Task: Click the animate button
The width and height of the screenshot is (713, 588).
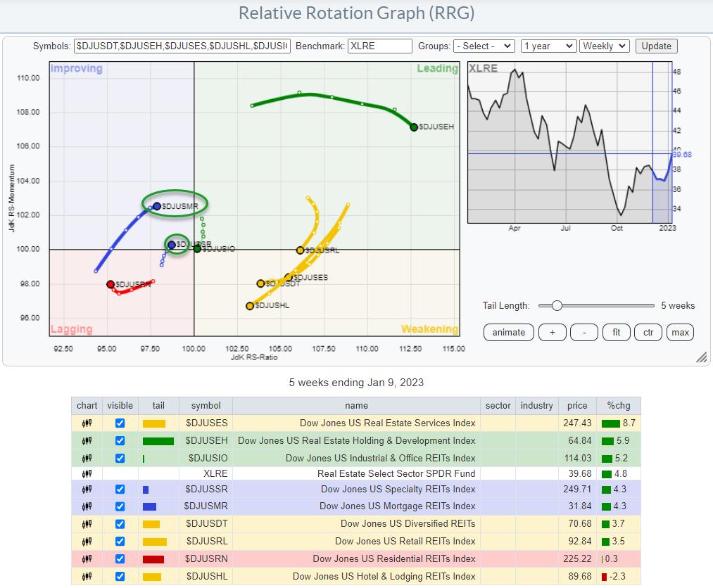Action: (508, 333)
